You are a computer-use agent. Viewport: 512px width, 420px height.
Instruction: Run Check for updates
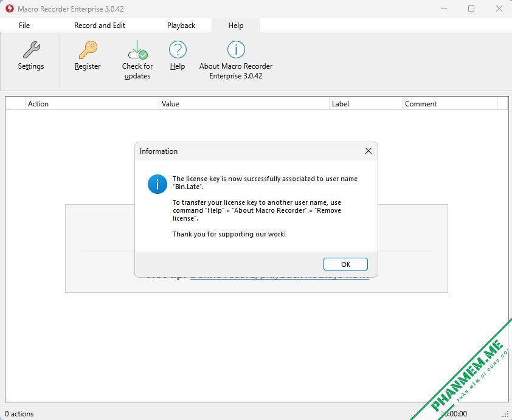(x=137, y=61)
